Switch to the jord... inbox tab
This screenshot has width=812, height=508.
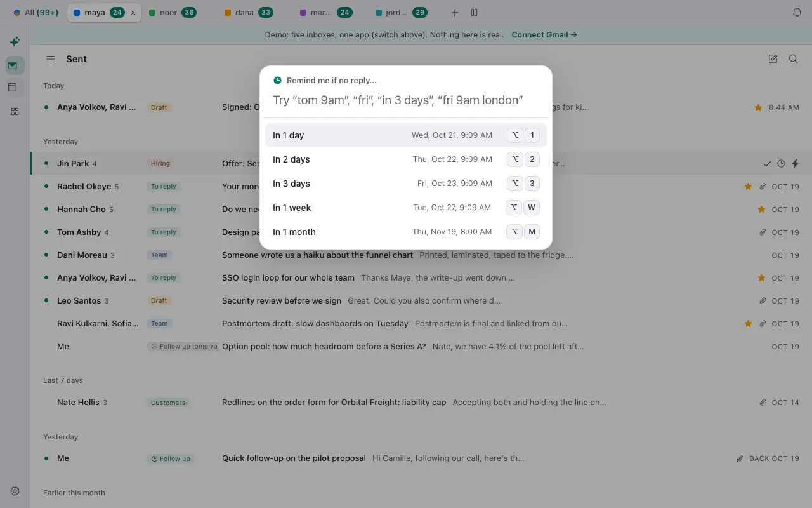point(401,13)
